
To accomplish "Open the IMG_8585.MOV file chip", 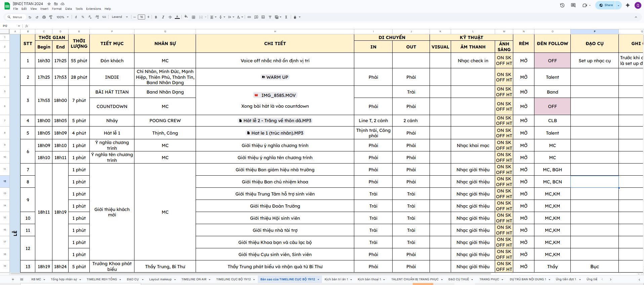I will 275,95.
